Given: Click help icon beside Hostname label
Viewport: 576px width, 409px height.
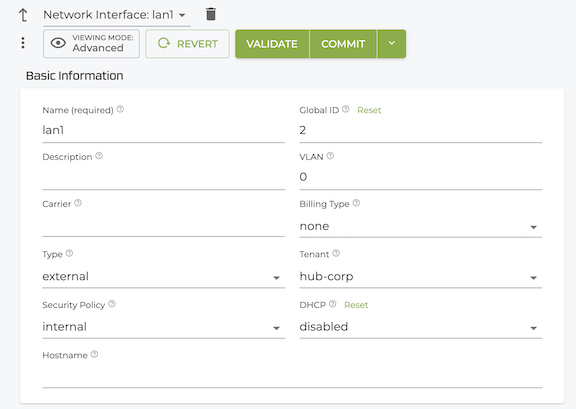Looking at the screenshot, I should pyautogui.click(x=94, y=354).
